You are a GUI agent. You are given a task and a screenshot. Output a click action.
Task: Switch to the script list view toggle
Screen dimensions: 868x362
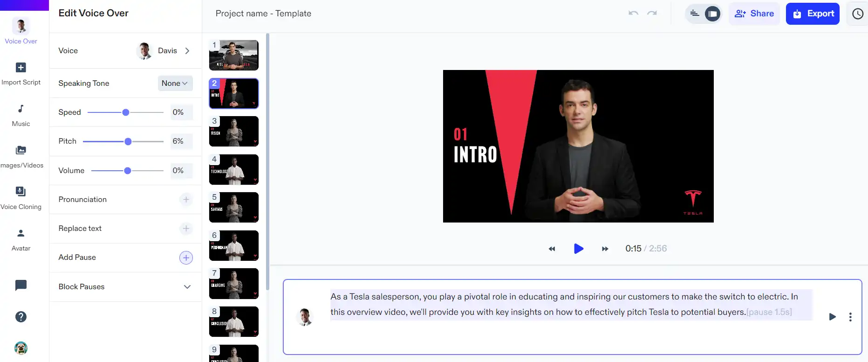[x=695, y=14]
